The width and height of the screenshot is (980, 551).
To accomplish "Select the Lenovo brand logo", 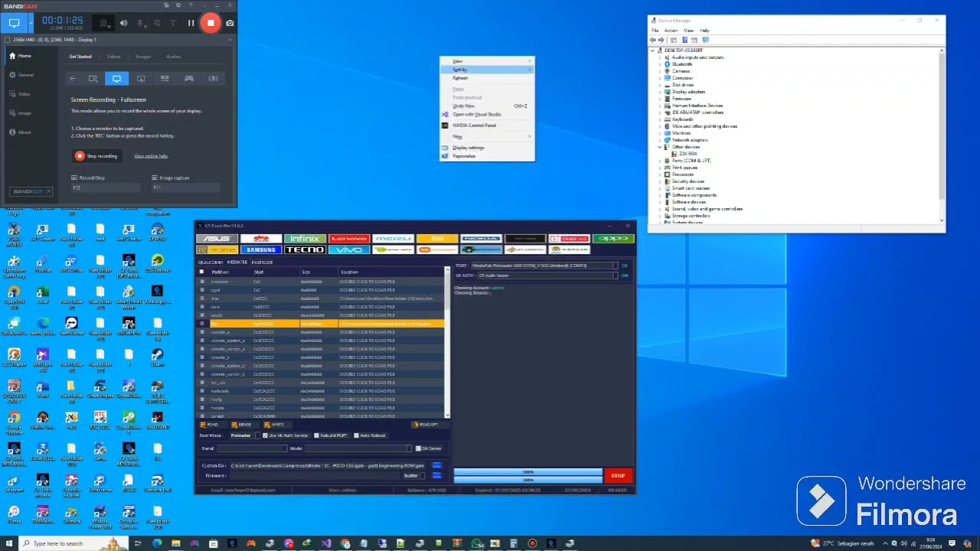I will click(x=349, y=239).
